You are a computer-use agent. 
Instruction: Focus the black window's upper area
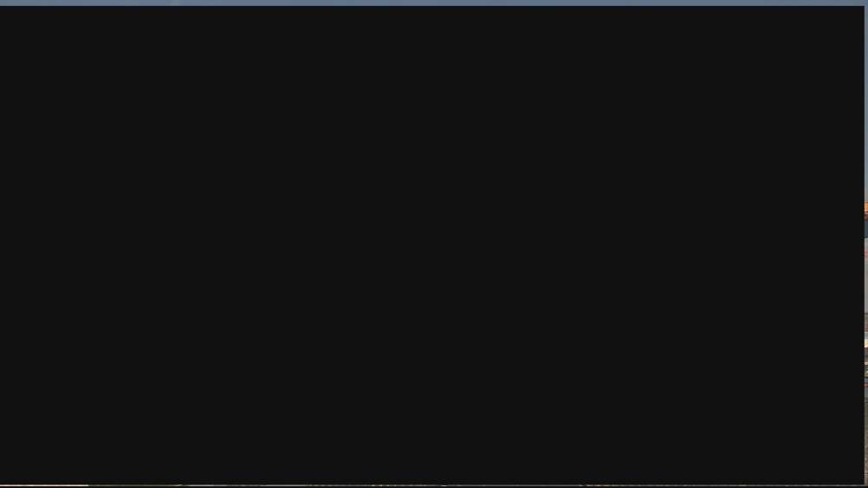point(431,125)
